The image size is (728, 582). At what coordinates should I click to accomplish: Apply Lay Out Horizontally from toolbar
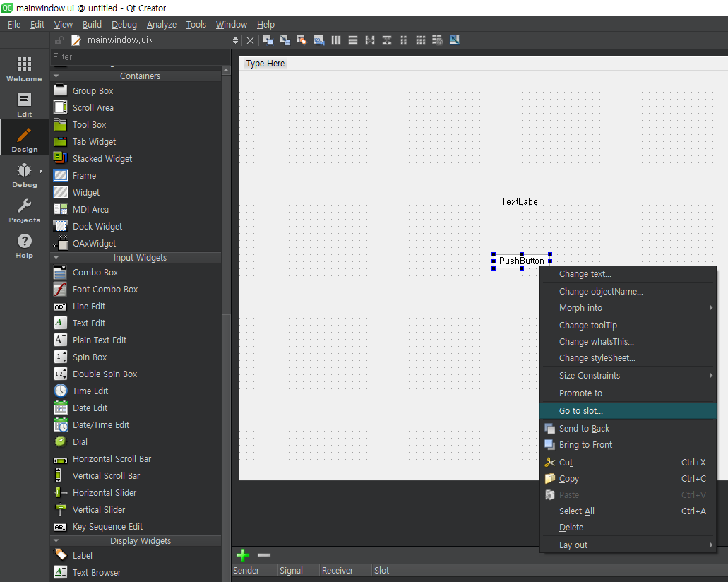pos(336,40)
